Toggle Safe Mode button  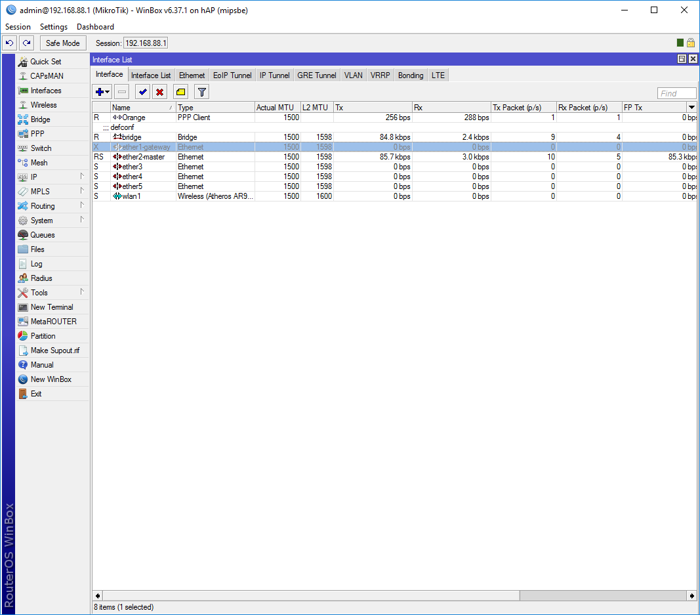(x=62, y=43)
